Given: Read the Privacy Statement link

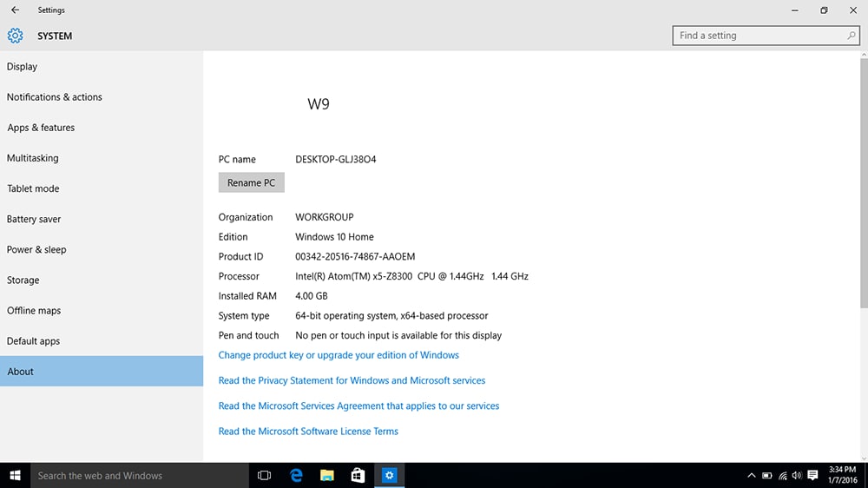Looking at the screenshot, I should (x=352, y=380).
